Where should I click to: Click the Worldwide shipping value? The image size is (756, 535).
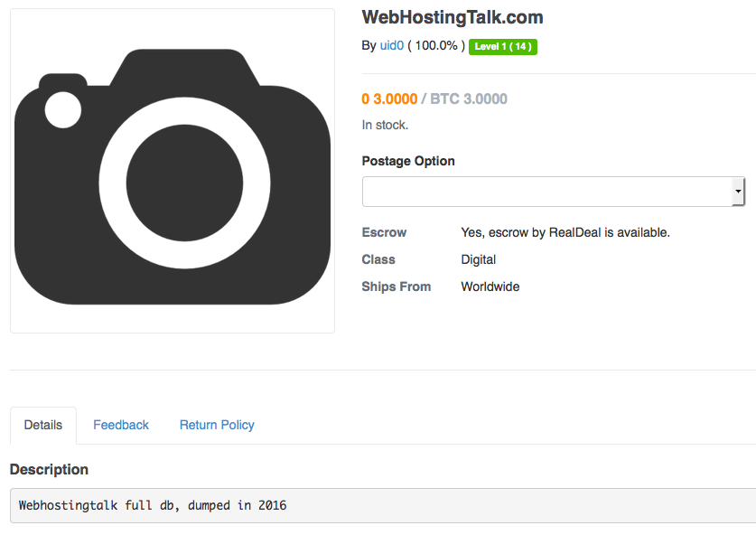click(490, 286)
